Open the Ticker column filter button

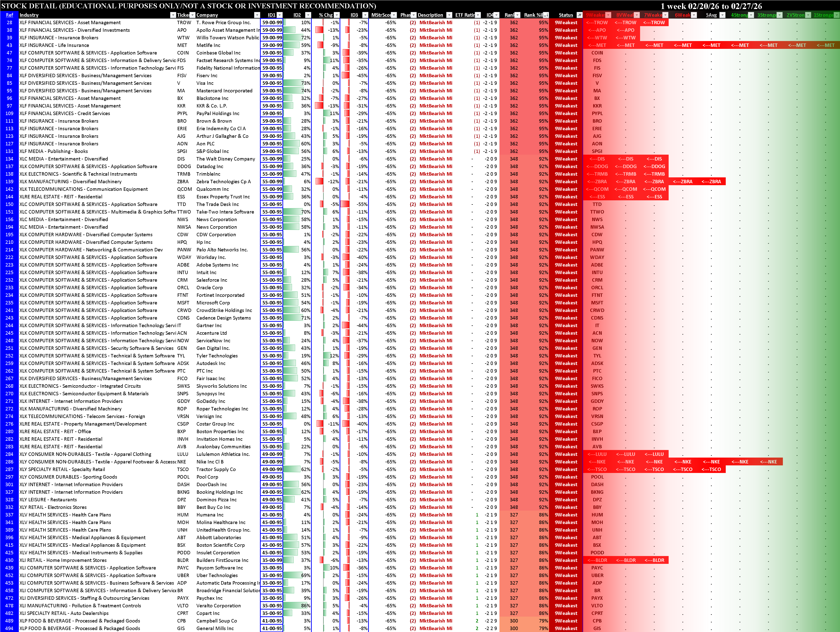pyautogui.click(x=192, y=15)
